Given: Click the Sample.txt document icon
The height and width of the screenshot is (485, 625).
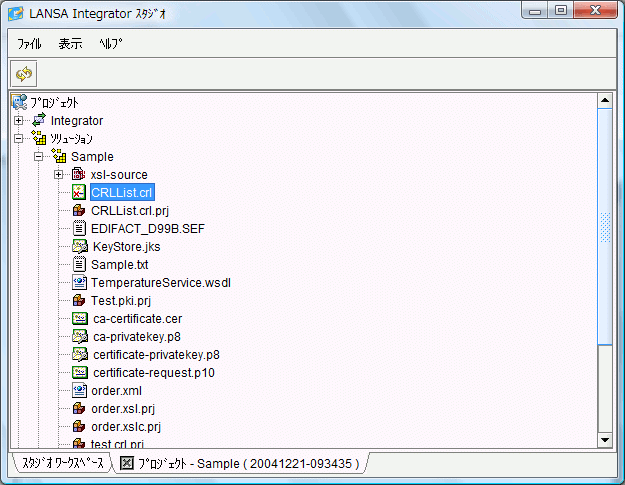Looking at the screenshot, I should click(79, 264).
